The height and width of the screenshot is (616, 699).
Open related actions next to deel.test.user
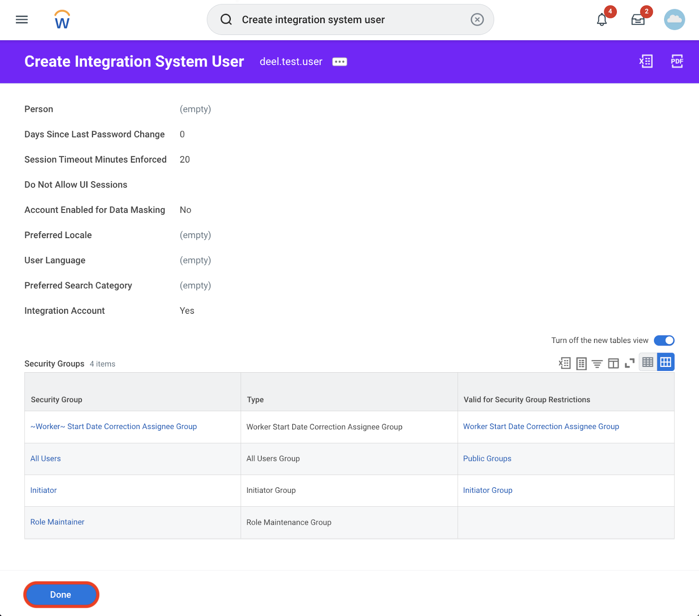point(339,62)
